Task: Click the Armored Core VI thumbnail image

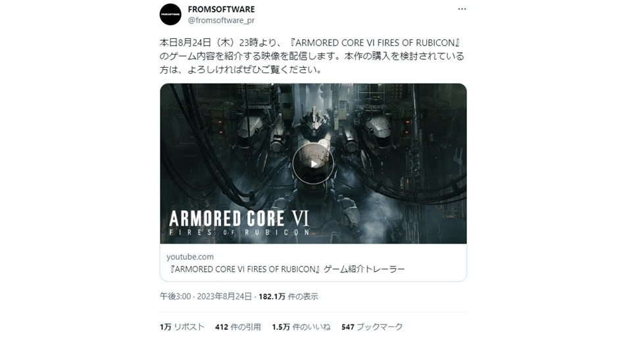Action: [x=313, y=164]
